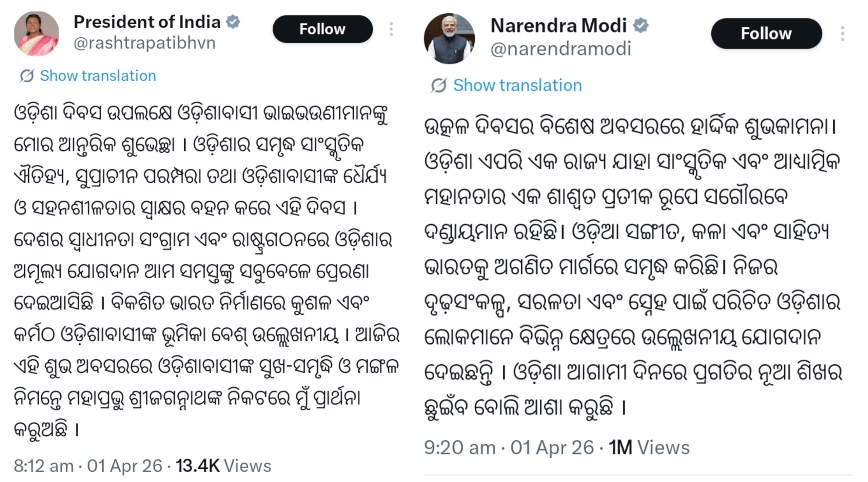Click the Narendra Modi display name

click(558, 25)
